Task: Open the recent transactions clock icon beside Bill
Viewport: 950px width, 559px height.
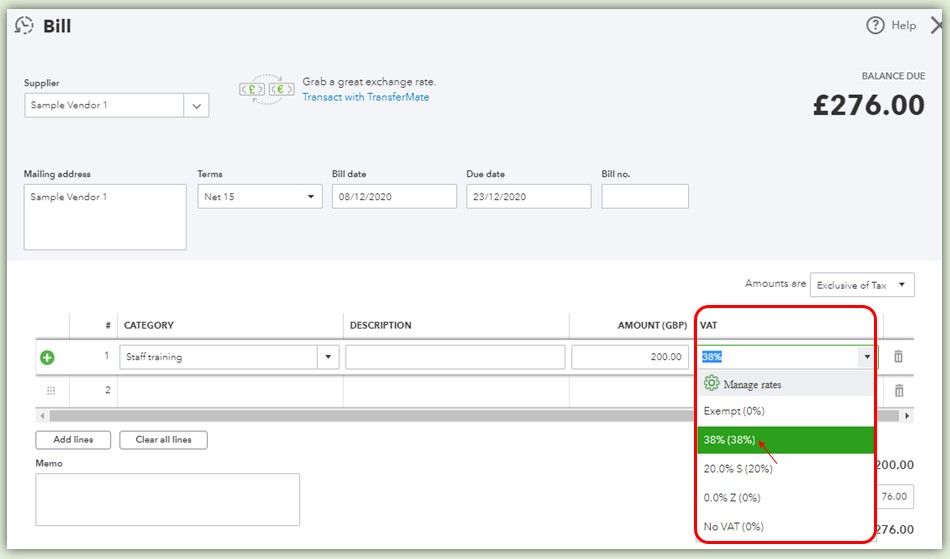Action: pos(24,25)
